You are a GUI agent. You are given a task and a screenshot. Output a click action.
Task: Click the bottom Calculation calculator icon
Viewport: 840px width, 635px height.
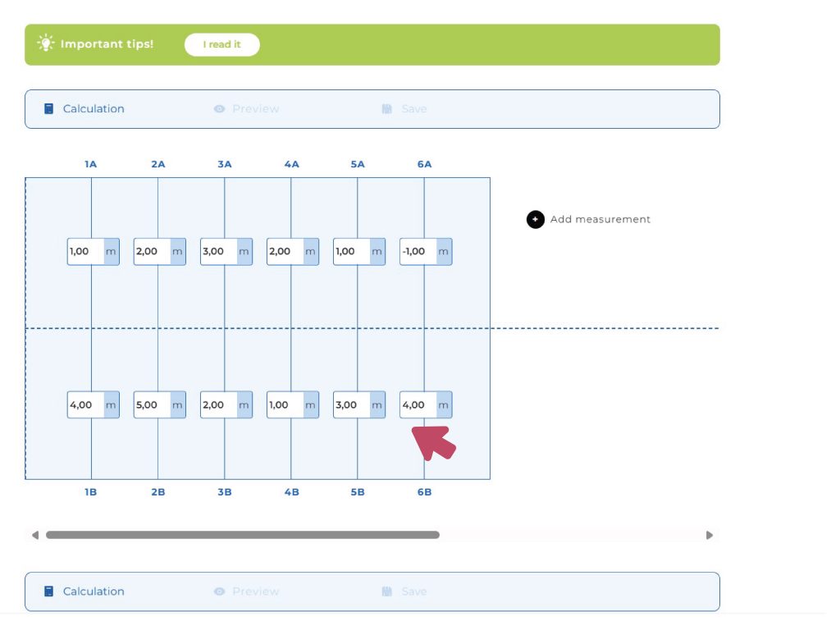49,592
